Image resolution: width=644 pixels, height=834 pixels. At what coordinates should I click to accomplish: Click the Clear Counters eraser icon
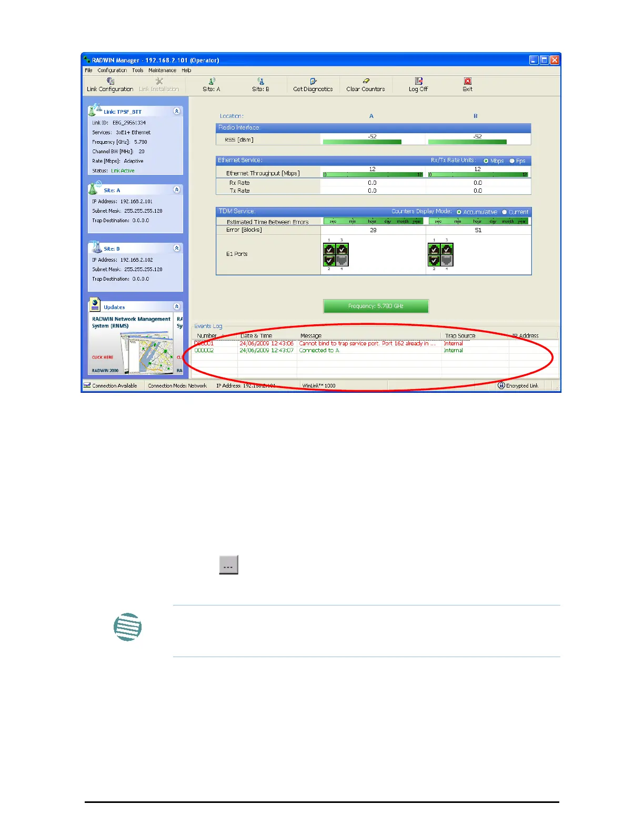point(366,81)
